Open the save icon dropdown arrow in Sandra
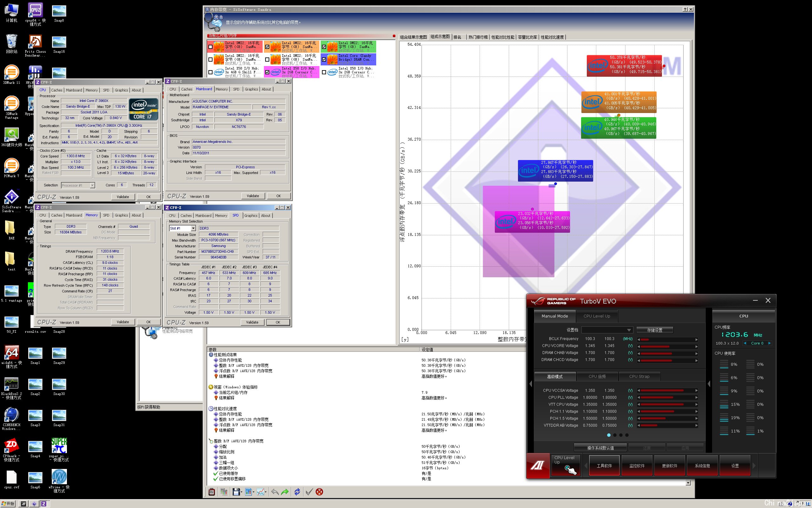This screenshot has width=812, height=508. point(242,492)
